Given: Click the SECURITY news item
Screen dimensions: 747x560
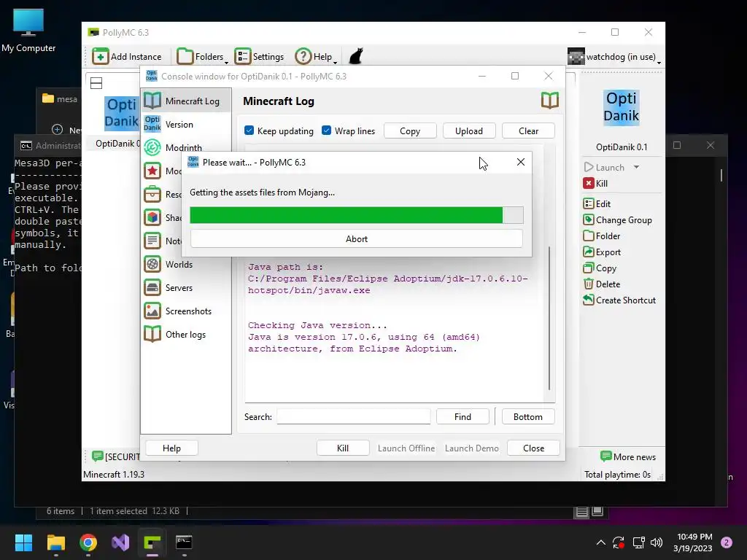Looking at the screenshot, I should (116, 456).
